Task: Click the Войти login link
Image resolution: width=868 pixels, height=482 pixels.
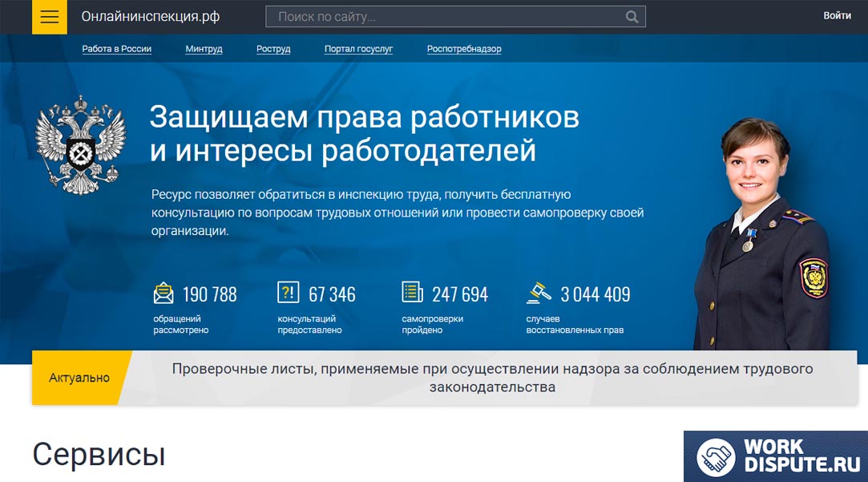Action: [837, 15]
